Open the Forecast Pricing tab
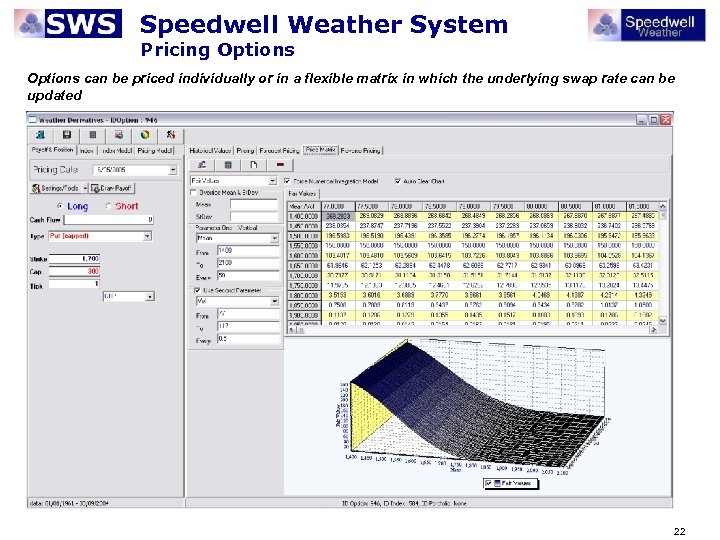The width and height of the screenshot is (720, 540). point(279,151)
